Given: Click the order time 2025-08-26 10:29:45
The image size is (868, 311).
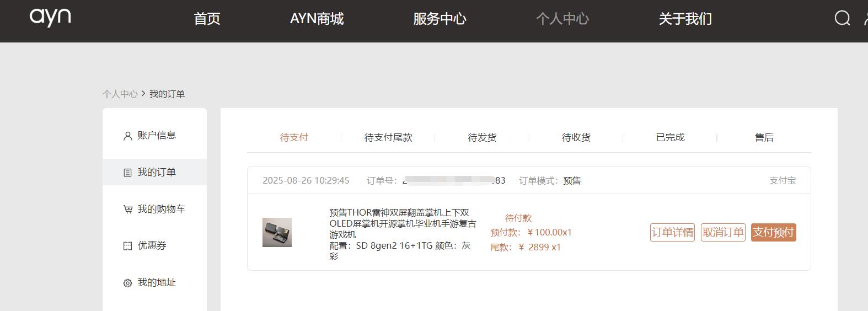Looking at the screenshot, I should point(306,180).
